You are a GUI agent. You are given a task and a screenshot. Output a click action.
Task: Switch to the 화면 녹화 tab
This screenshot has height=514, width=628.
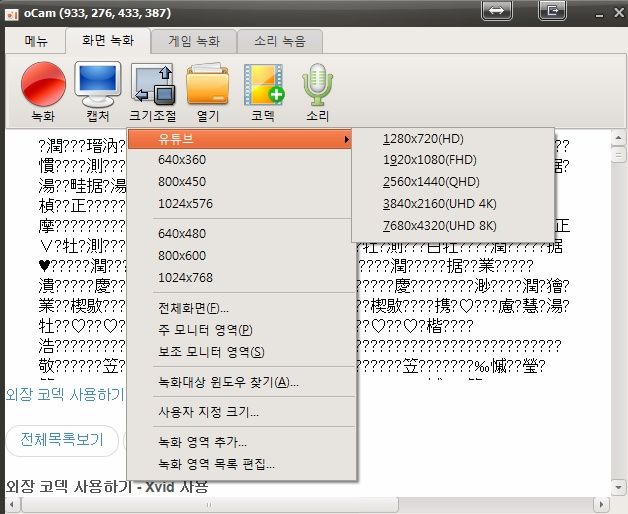coord(108,40)
